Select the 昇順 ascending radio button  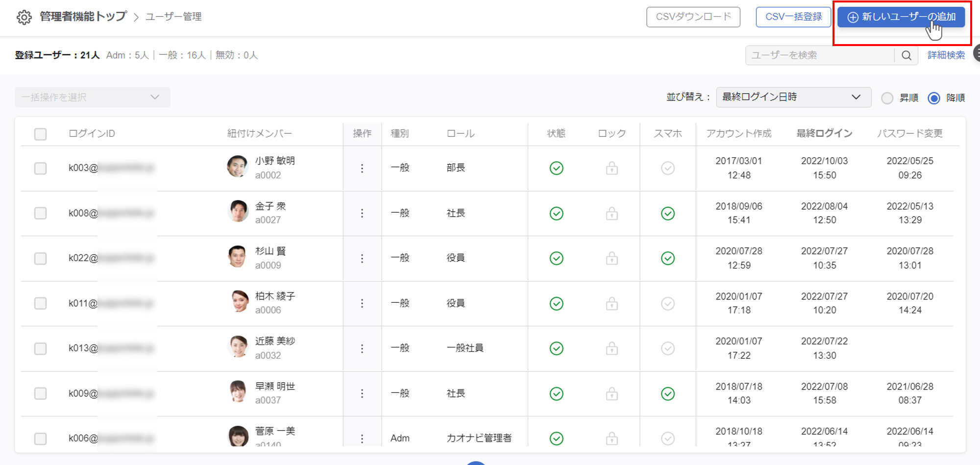tap(887, 98)
